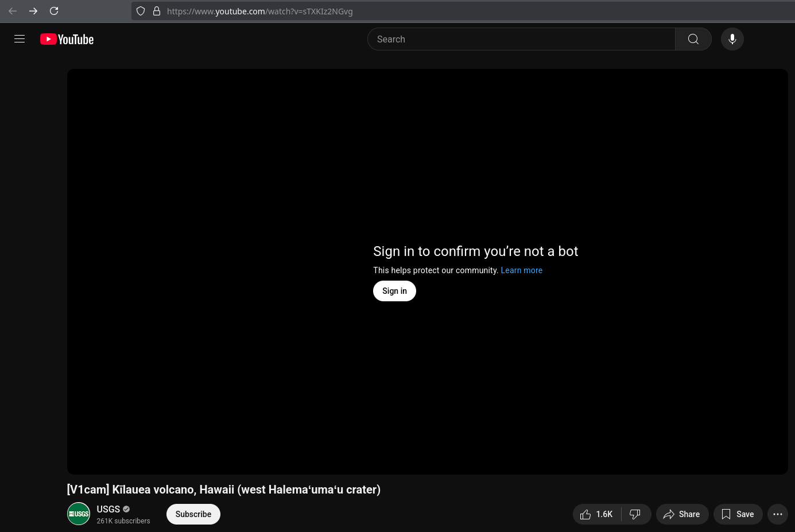Save the video to a playlist
Viewport: 795px width, 532px height.
(x=738, y=514)
